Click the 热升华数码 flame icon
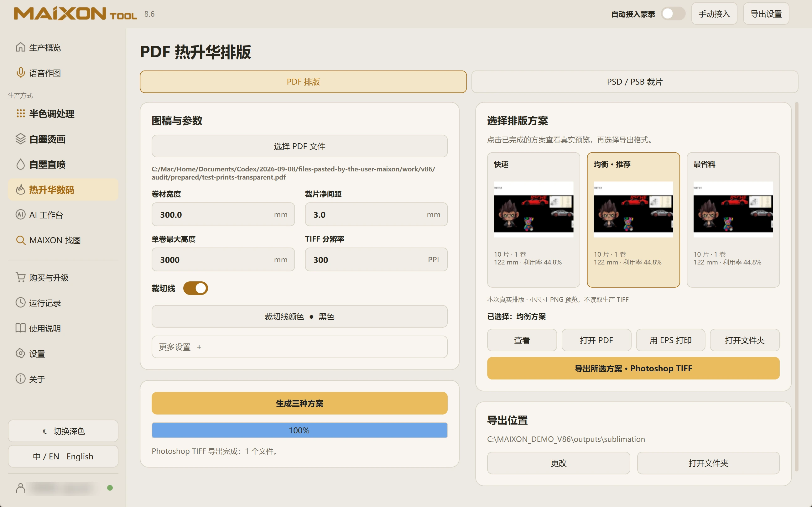The width and height of the screenshot is (812, 507). click(20, 190)
